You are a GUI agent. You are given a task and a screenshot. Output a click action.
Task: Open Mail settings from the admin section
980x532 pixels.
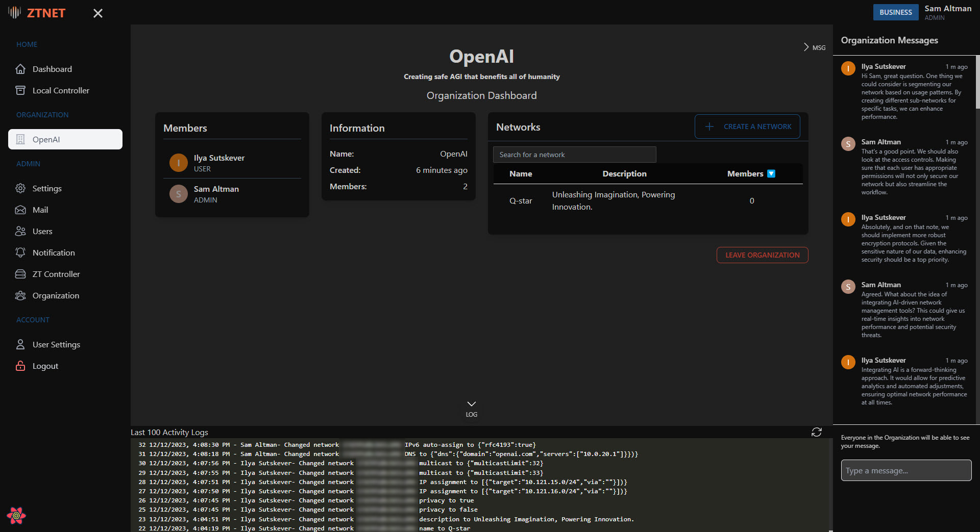pyautogui.click(x=40, y=210)
